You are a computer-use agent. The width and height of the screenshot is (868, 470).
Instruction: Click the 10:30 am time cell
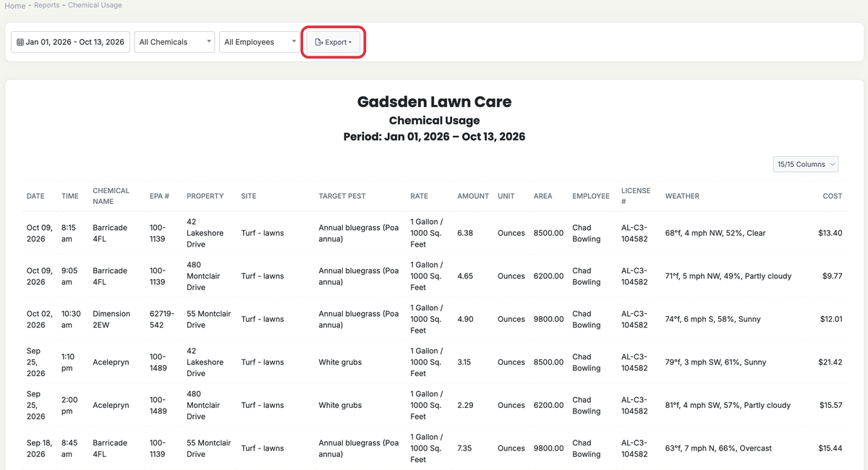tap(71, 319)
